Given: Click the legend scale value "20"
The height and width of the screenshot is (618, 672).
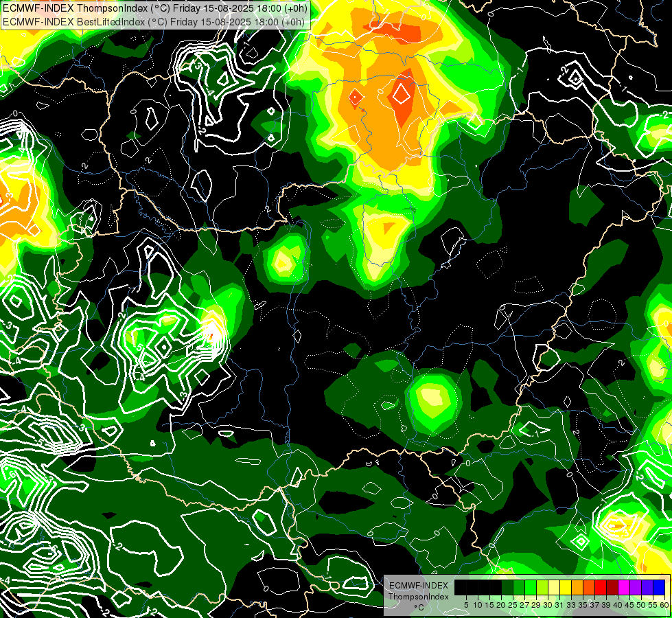Looking at the screenshot, I should click(502, 605).
